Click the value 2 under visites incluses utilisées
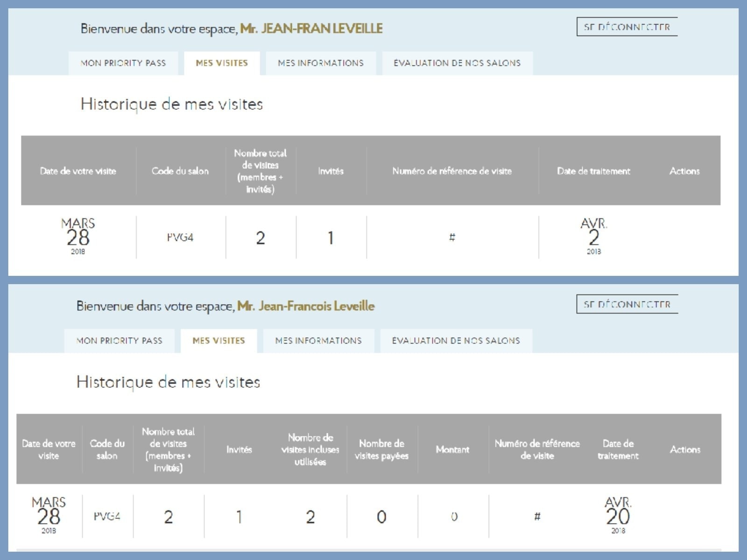 tap(310, 517)
